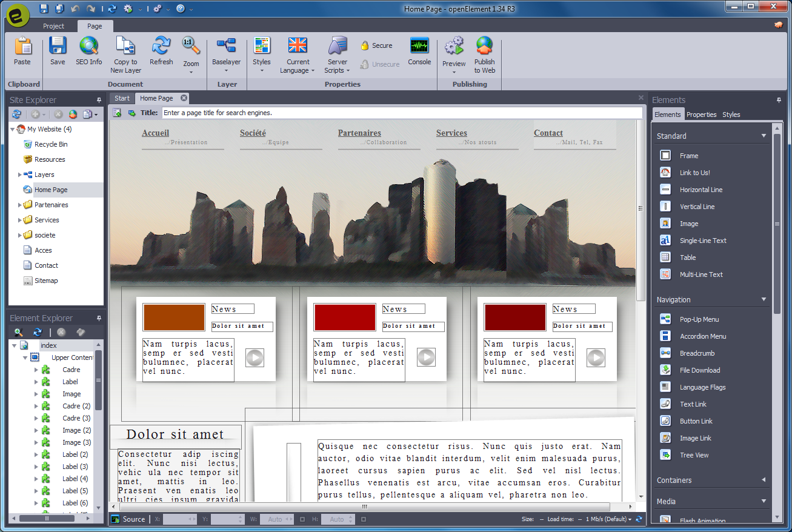Expand the Layers node in Site Explorer
The height and width of the screenshot is (532, 792).
[20, 175]
